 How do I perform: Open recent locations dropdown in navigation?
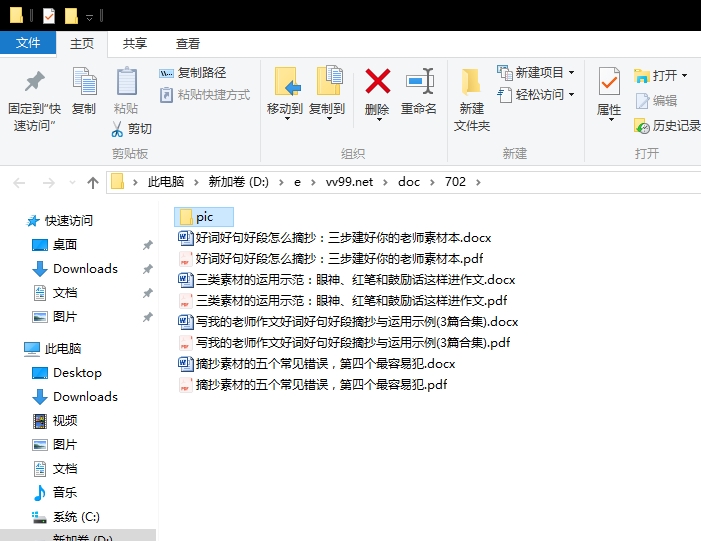coord(72,182)
